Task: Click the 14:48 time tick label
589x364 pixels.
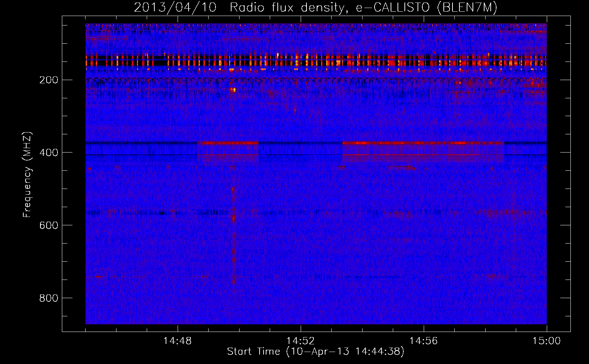Action: [178, 341]
